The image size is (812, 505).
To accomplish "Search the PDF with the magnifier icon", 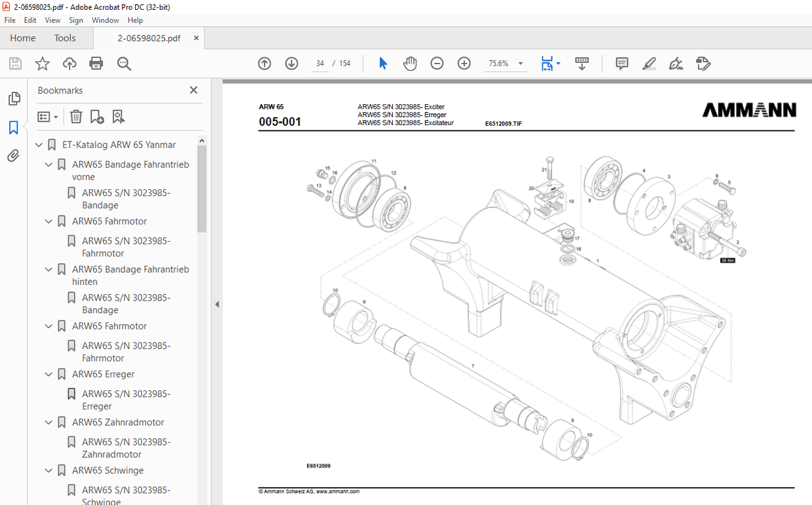I will (124, 63).
